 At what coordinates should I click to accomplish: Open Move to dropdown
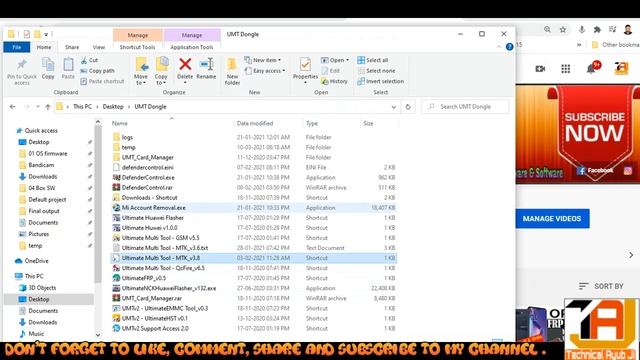pos(140,83)
